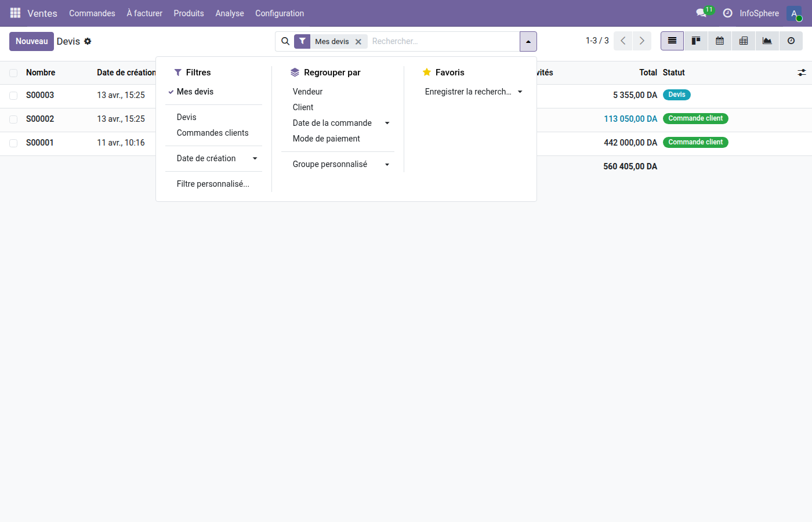The image size is (812, 522).
Task: Open column options icon in table header
Action: tap(802, 72)
